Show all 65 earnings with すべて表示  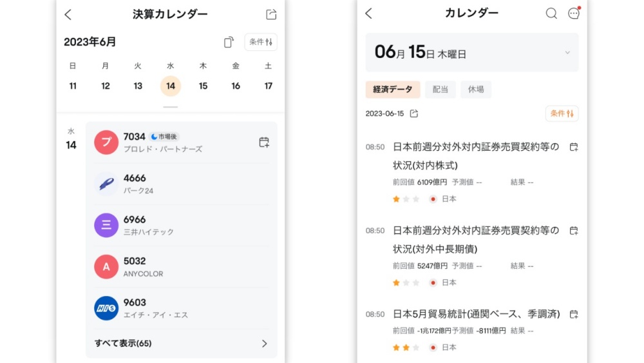click(182, 343)
